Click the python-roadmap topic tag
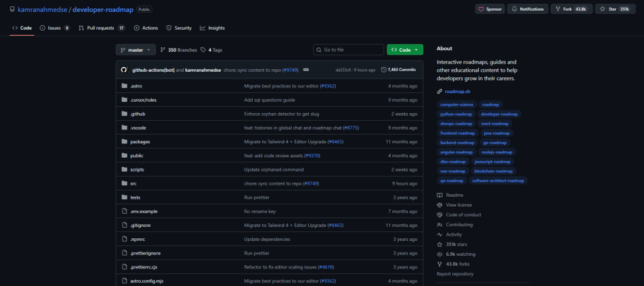Screen dimensions: 644x286 456,114
